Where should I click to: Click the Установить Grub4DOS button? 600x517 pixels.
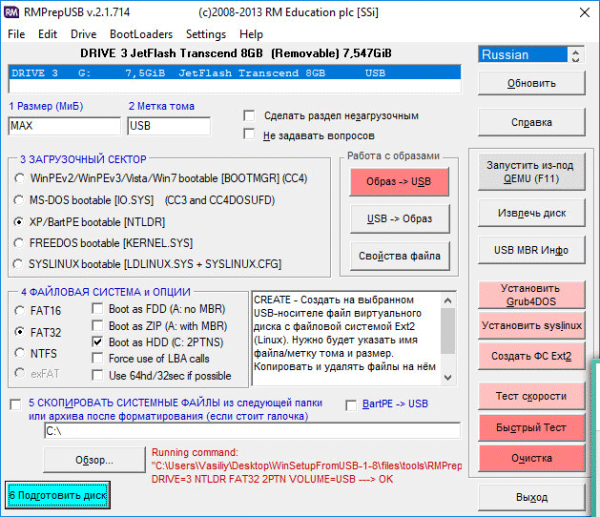click(532, 295)
